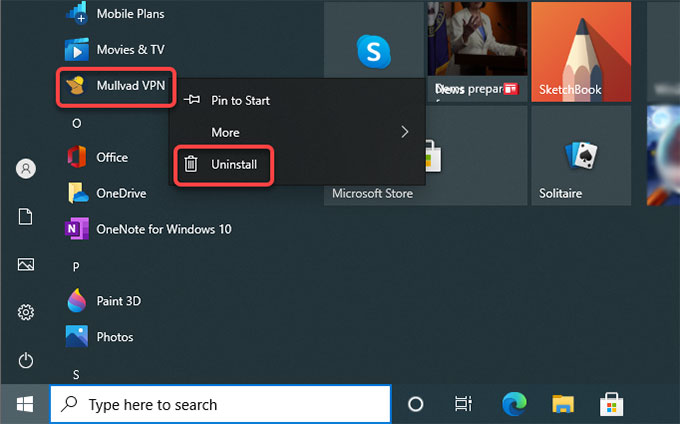Click Power button in Start sidebar
Viewport: 680px width, 424px height.
pyautogui.click(x=26, y=360)
